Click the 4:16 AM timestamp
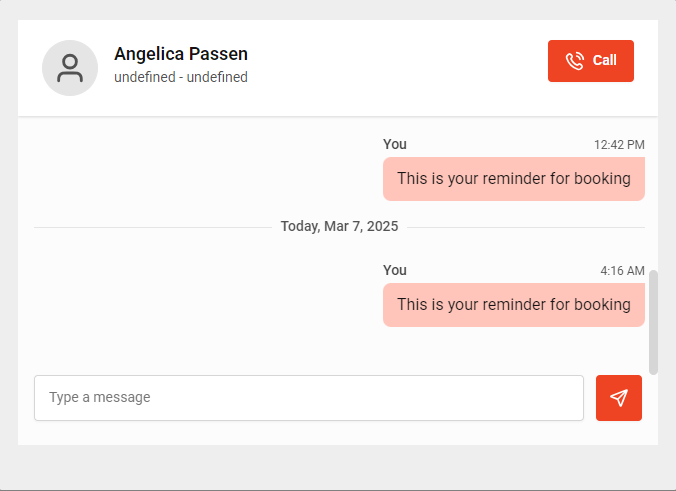 pyautogui.click(x=622, y=271)
